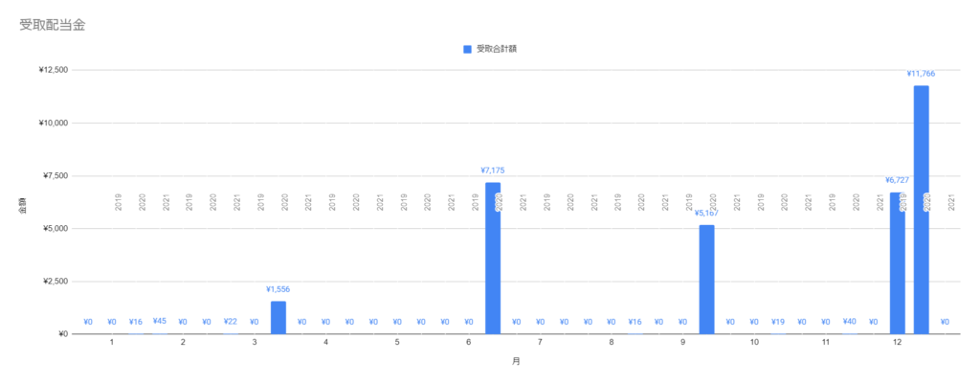Select the ¥5,167 bar in month 9

[x=707, y=280]
